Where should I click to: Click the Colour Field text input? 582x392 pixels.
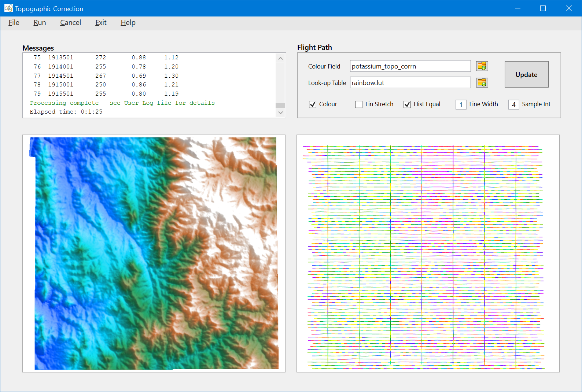click(410, 66)
